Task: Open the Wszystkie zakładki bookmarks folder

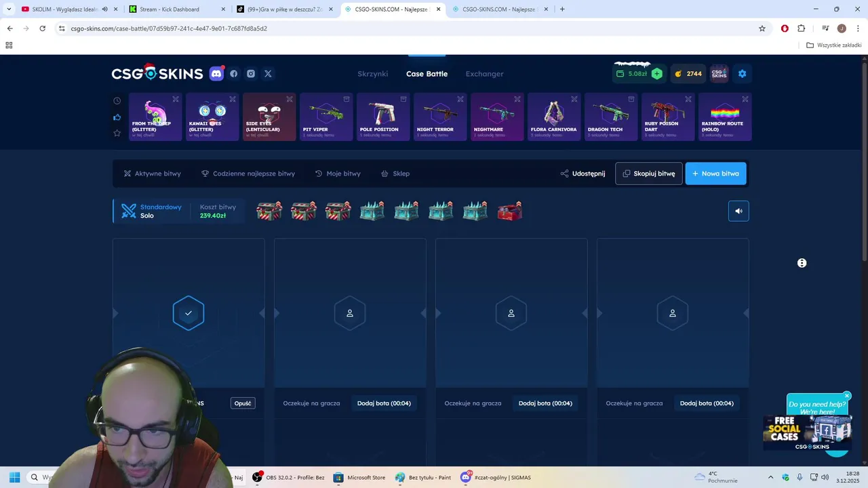Action: click(x=833, y=45)
